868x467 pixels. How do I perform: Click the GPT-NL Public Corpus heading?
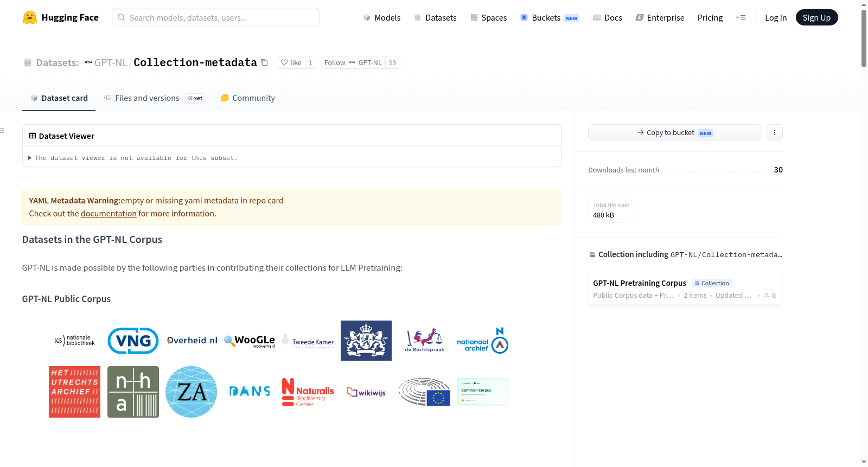click(66, 299)
